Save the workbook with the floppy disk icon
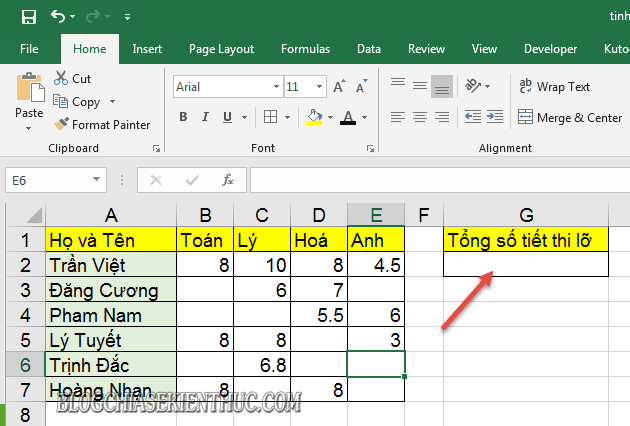Viewport: 630px width, 426px height. pyautogui.click(x=29, y=17)
